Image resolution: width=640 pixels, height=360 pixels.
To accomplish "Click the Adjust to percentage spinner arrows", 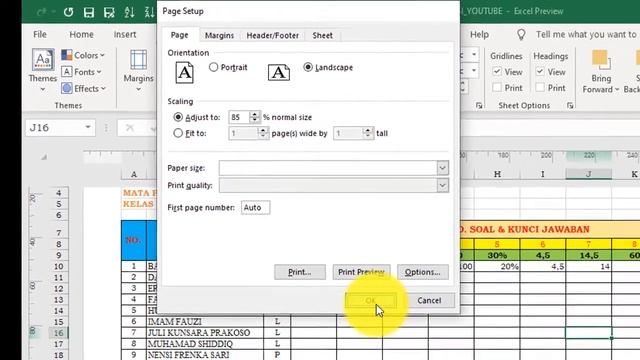I will (255, 118).
